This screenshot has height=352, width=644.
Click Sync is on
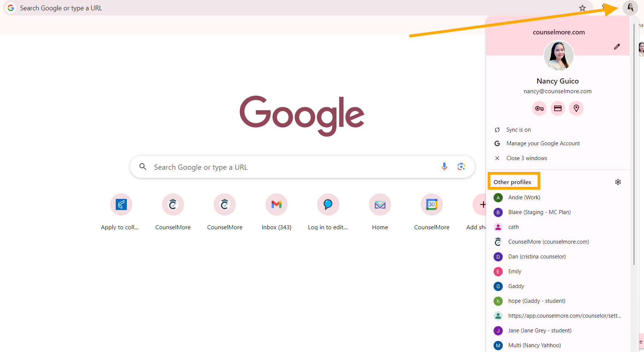pos(558,130)
